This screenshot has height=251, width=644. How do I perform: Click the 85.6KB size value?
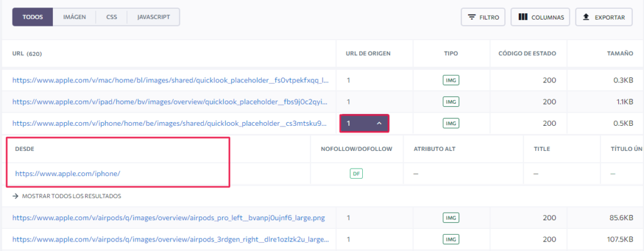[x=622, y=218]
